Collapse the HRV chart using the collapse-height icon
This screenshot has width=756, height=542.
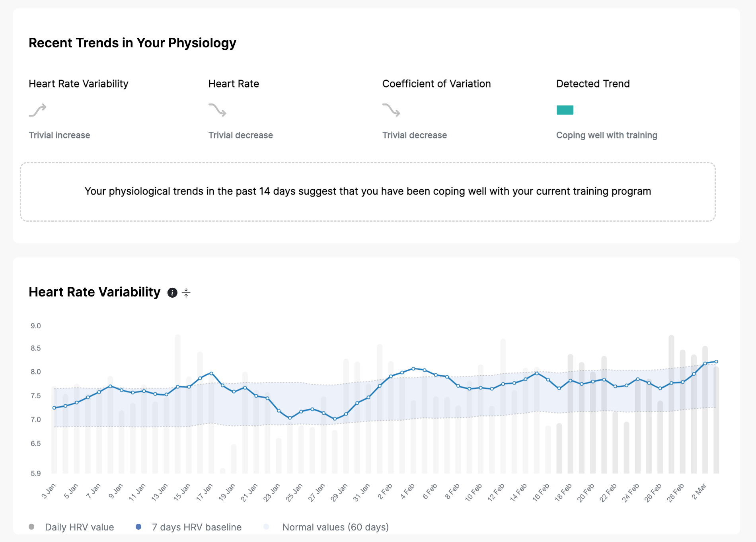[186, 292]
